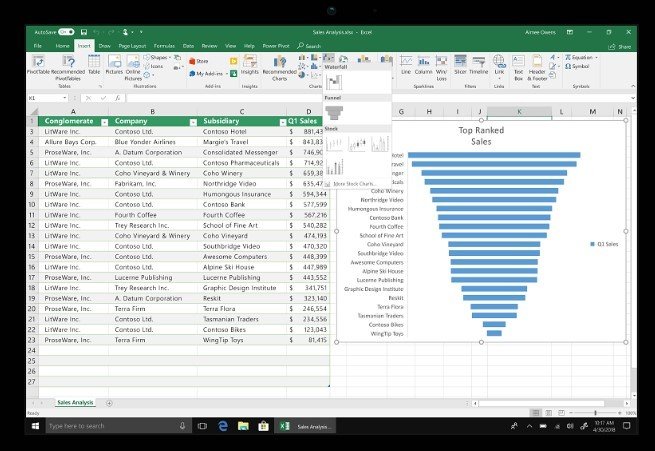Insert a PivotTable
The height and width of the screenshot is (451, 655).
click(38, 65)
